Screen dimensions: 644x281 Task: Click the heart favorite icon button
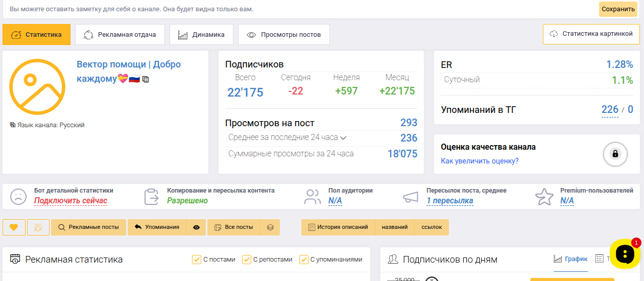tap(14, 227)
